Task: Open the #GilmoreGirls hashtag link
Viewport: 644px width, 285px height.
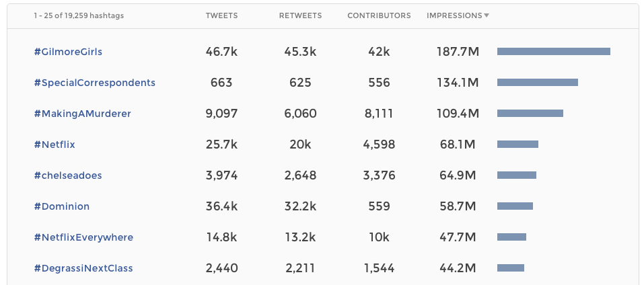Action: click(68, 52)
